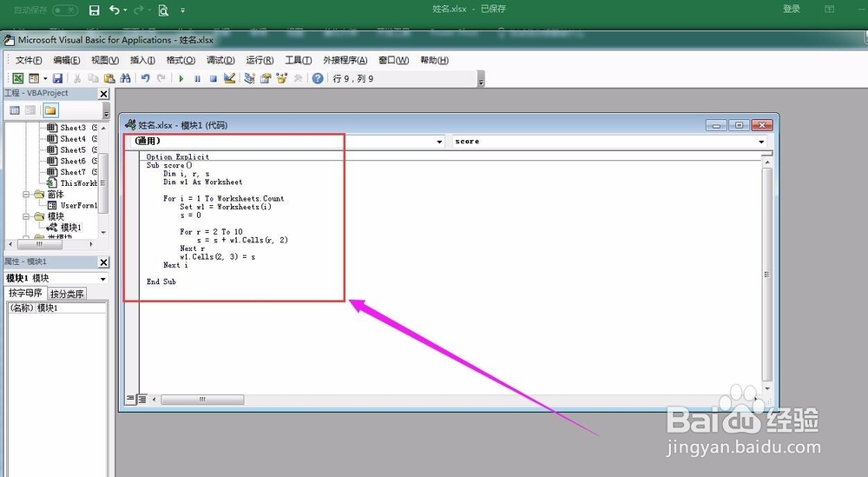Click the Excel title bar Undo icon

pos(114,10)
